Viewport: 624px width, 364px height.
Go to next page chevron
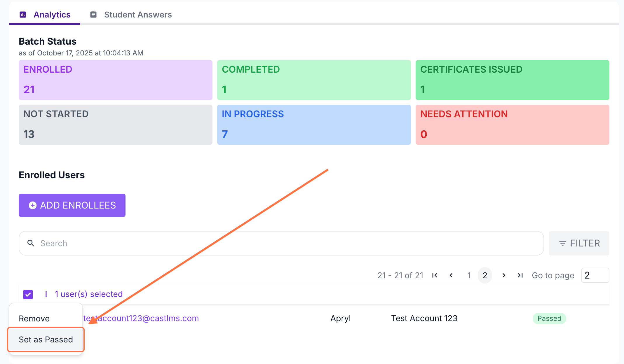(504, 275)
